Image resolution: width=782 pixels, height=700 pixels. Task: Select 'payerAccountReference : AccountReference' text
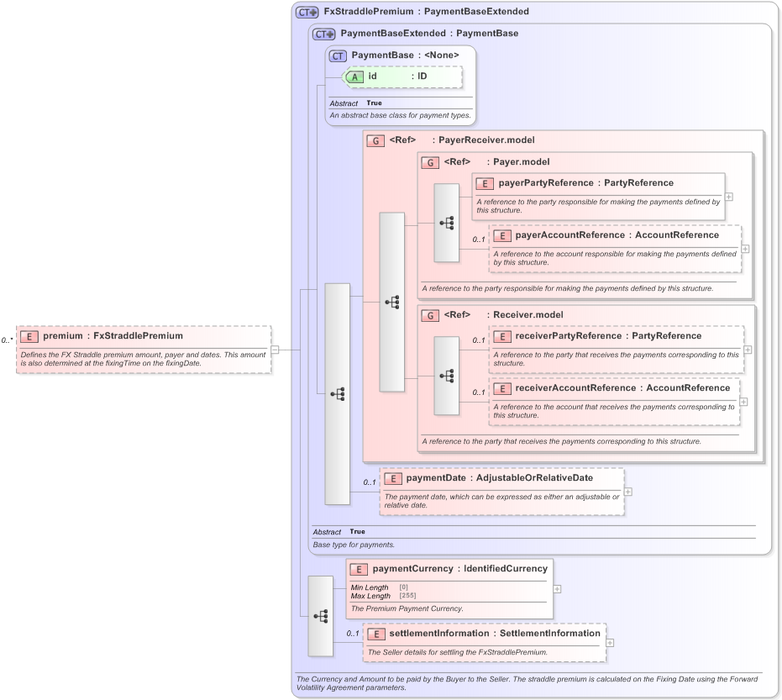(x=617, y=234)
